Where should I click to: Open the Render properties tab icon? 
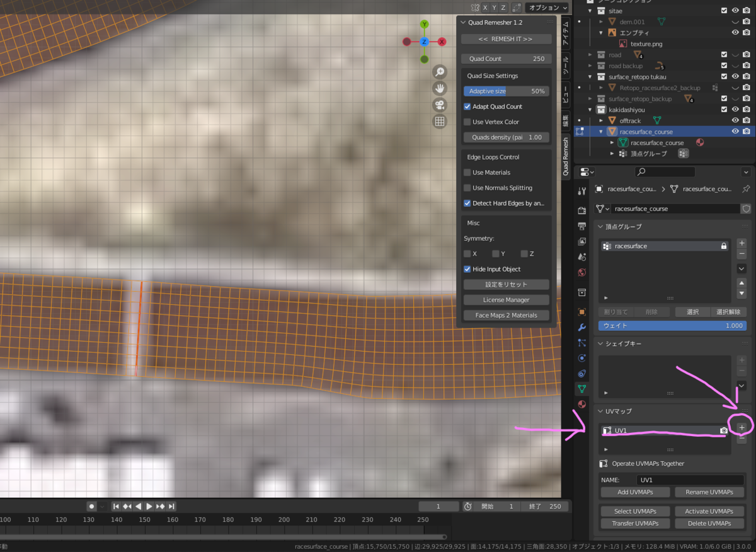(x=581, y=210)
